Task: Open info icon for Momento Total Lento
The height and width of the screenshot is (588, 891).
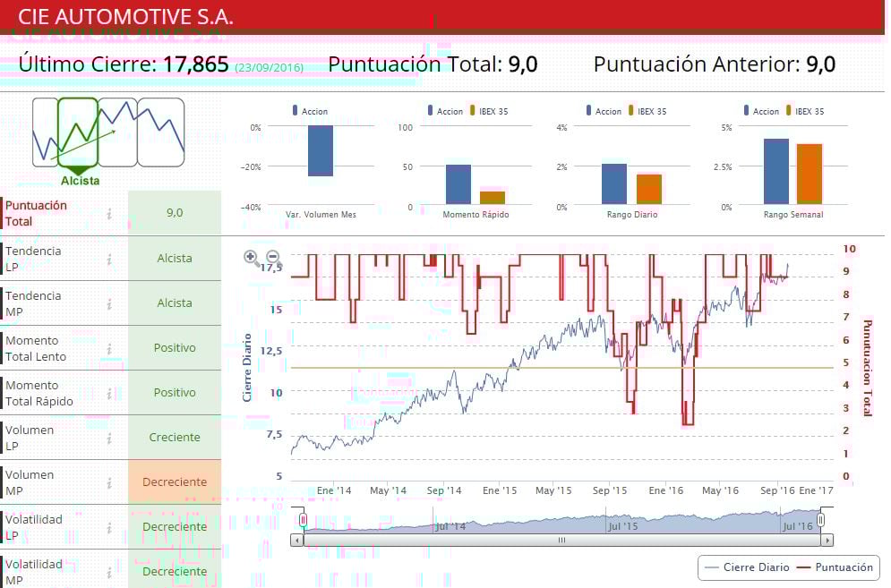Action: click(x=109, y=349)
